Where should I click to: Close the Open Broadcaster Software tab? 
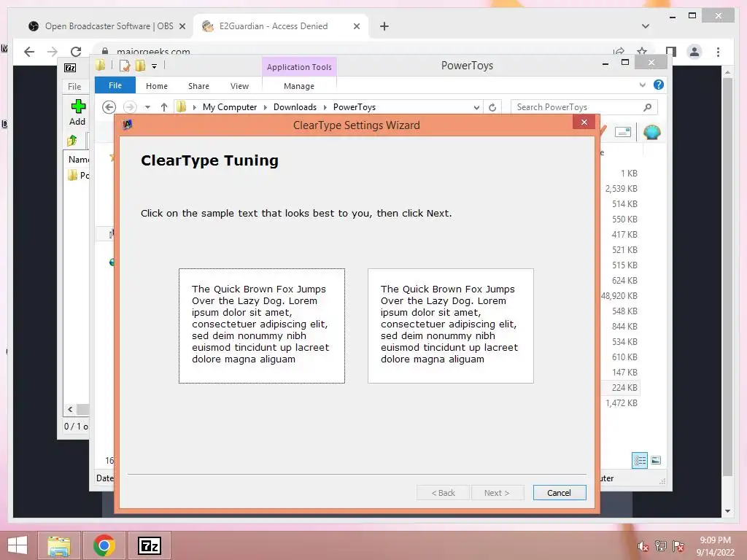click(182, 26)
